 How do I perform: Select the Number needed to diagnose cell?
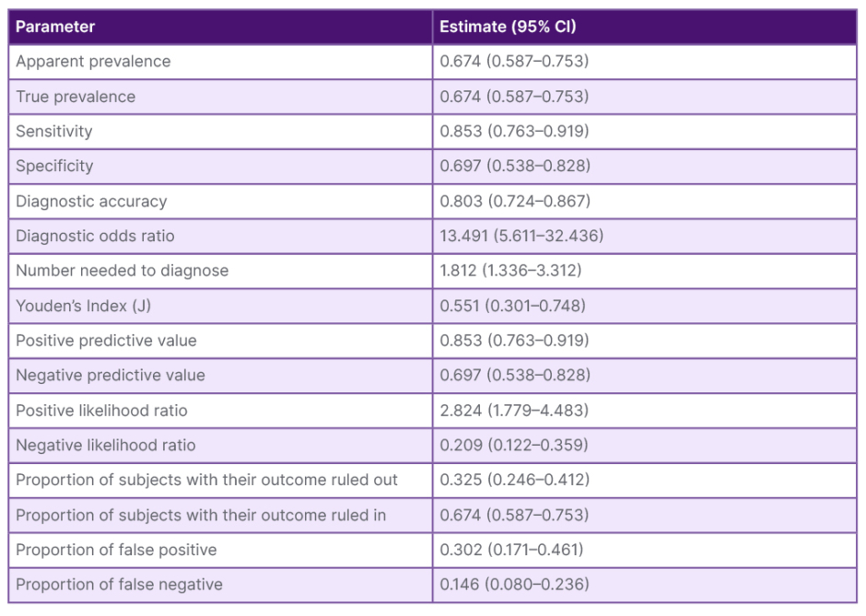[x=122, y=271]
